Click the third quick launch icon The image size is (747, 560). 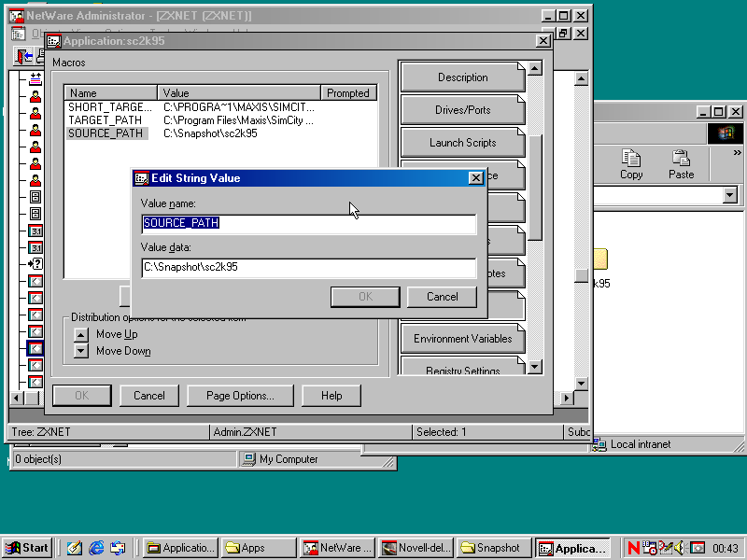coord(118,548)
